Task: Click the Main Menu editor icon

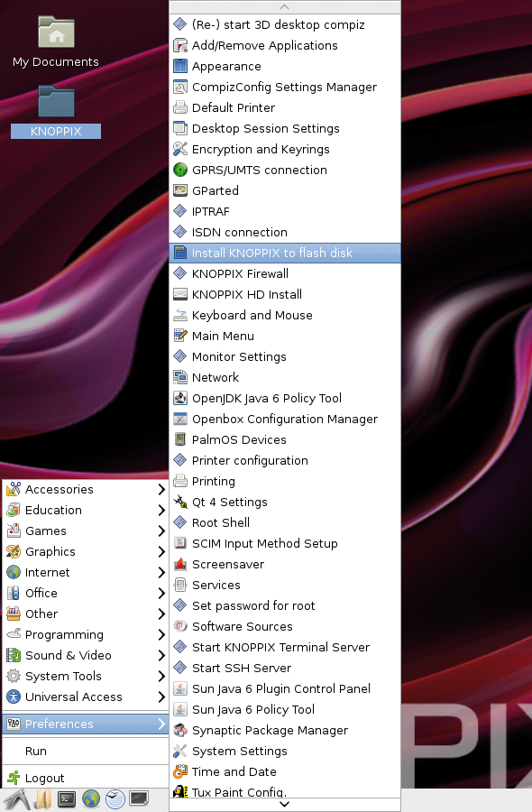Action: (x=180, y=336)
